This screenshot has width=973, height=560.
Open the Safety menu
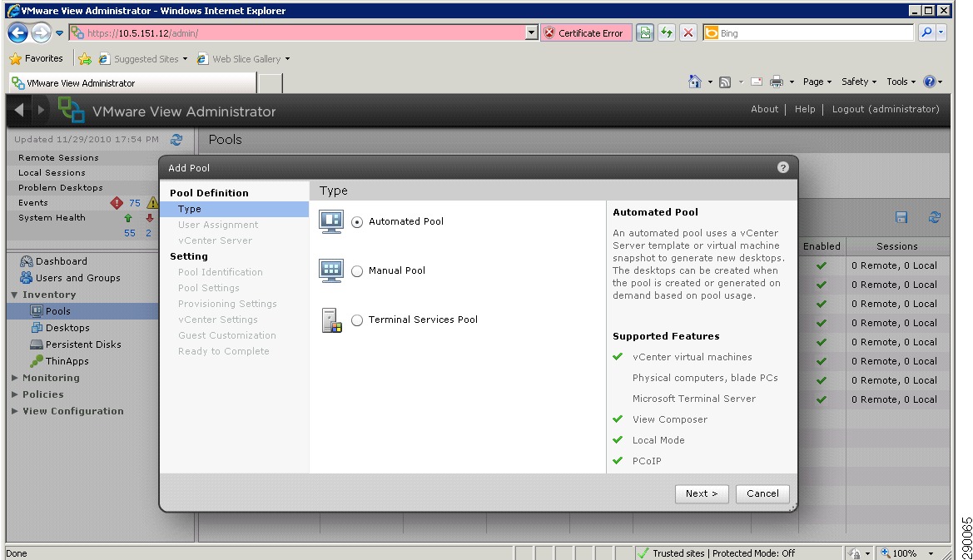[859, 82]
